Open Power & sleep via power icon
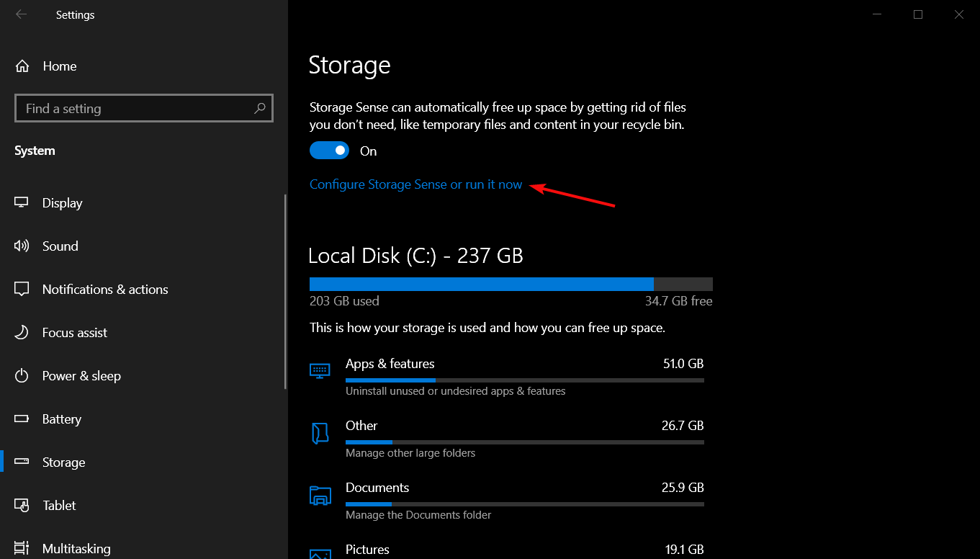The width and height of the screenshot is (980, 559). pos(22,375)
